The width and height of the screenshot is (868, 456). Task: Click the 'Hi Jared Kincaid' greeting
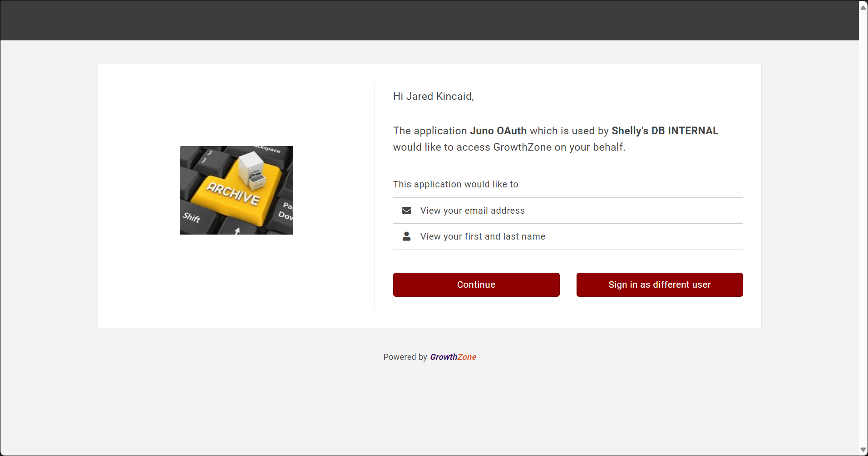point(433,96)
